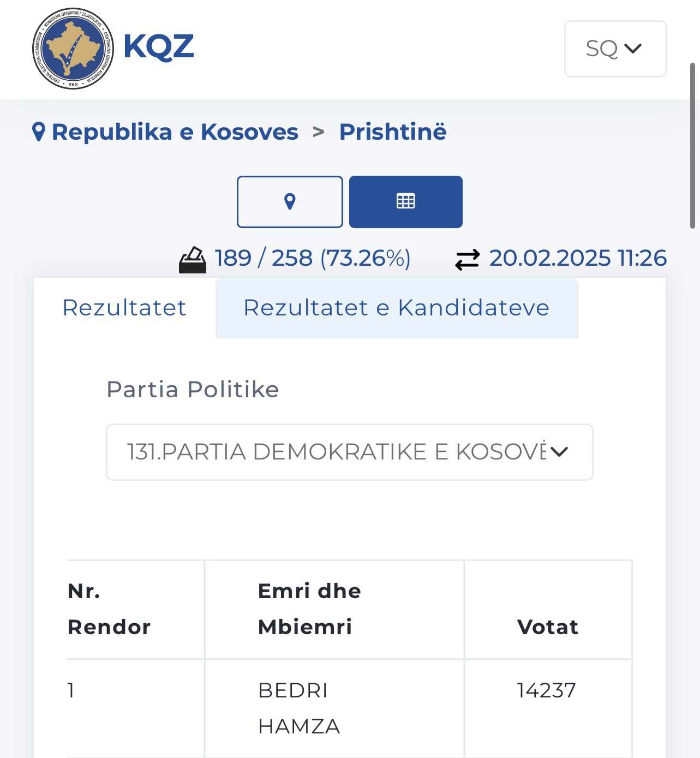Click the Prishtinë breadcrumb link

pos(393,132)
